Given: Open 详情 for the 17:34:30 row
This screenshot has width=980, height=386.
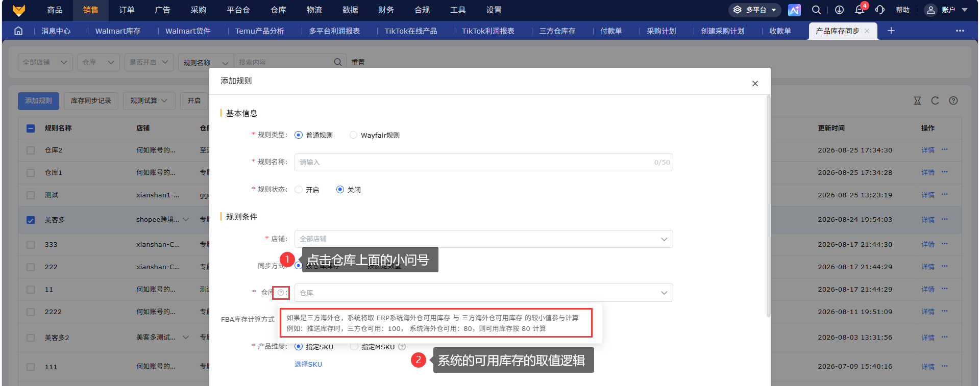Looking at the screenshot, I should pyautogui.click(x=927, y=150).
